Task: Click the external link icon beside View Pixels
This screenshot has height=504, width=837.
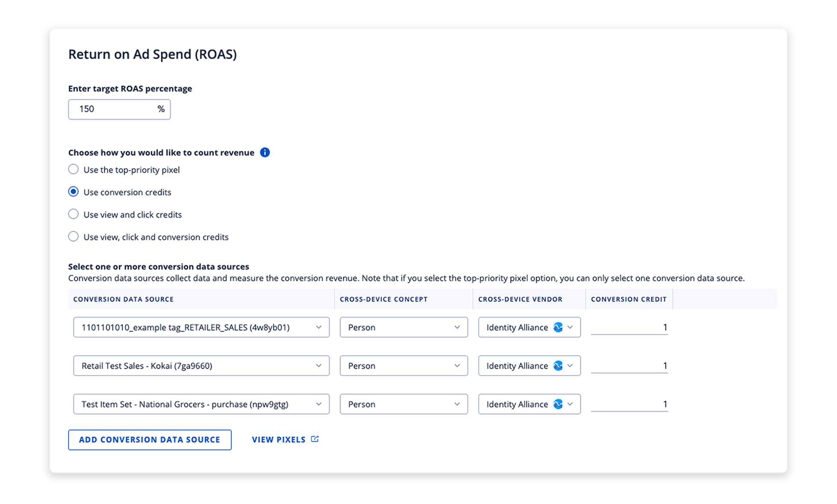Action: (x=315, y=439)
